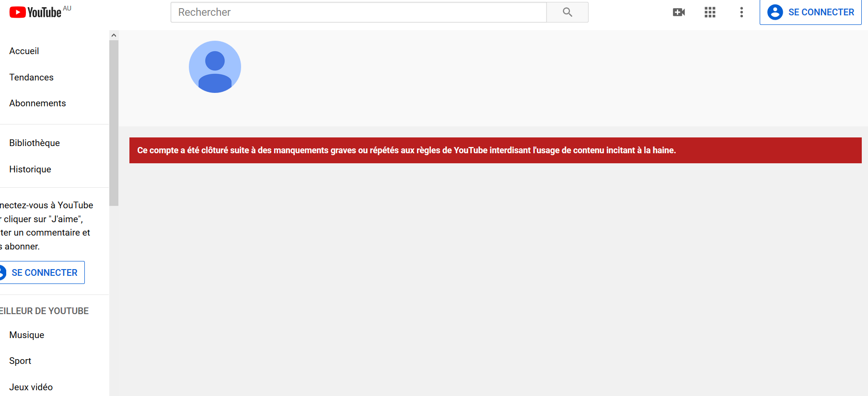
Task: Click the sidebar scrollbar thumb
Action: tap(114, 123)
